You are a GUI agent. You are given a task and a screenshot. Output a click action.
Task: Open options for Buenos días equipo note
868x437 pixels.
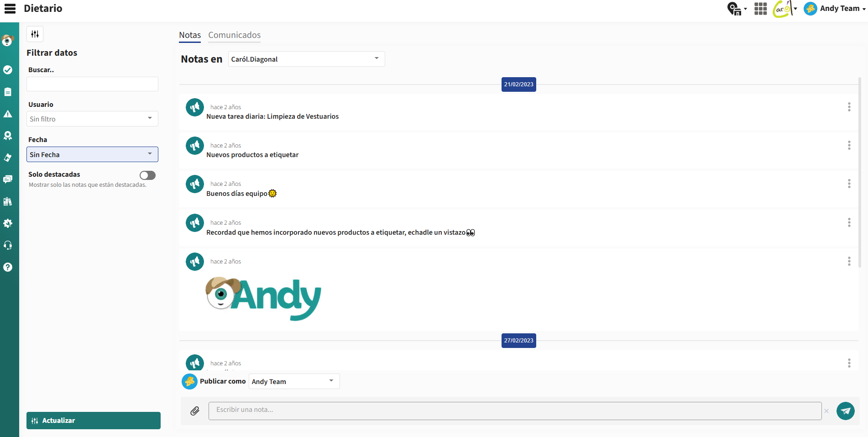click(x=849, y=184)
